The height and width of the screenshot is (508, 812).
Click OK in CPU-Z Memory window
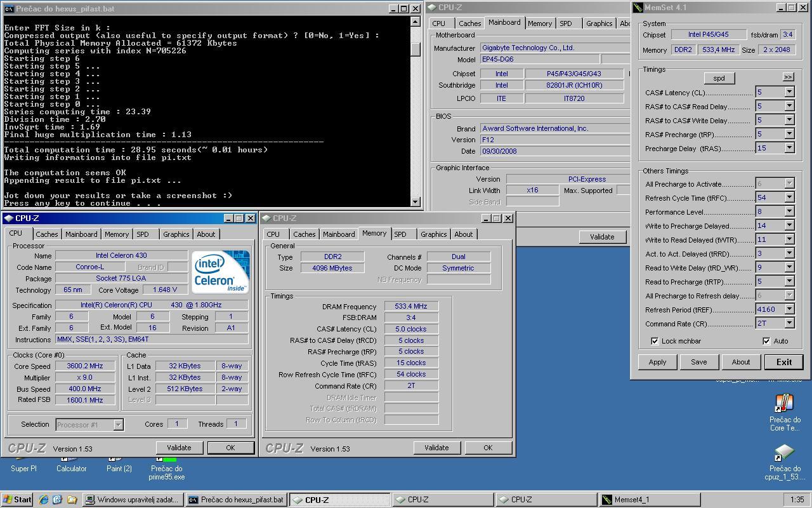click(x=488, y=448)
